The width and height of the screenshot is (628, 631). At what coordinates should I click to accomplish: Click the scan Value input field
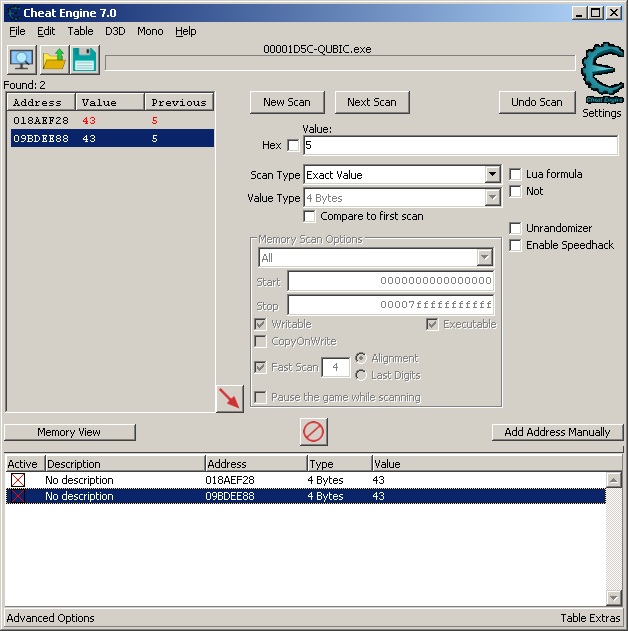(x=460, y=146)
